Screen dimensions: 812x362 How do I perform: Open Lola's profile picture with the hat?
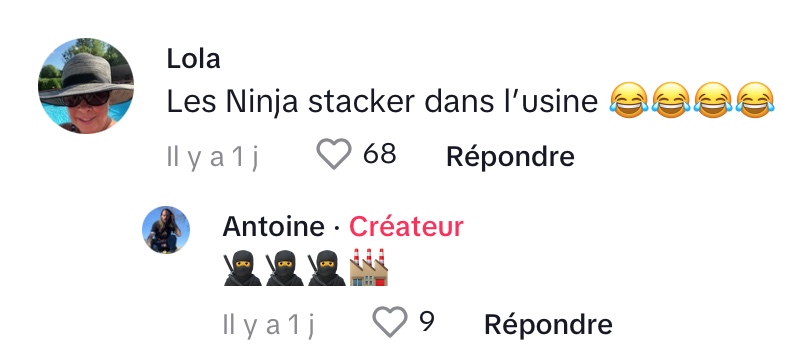[86, 86]
